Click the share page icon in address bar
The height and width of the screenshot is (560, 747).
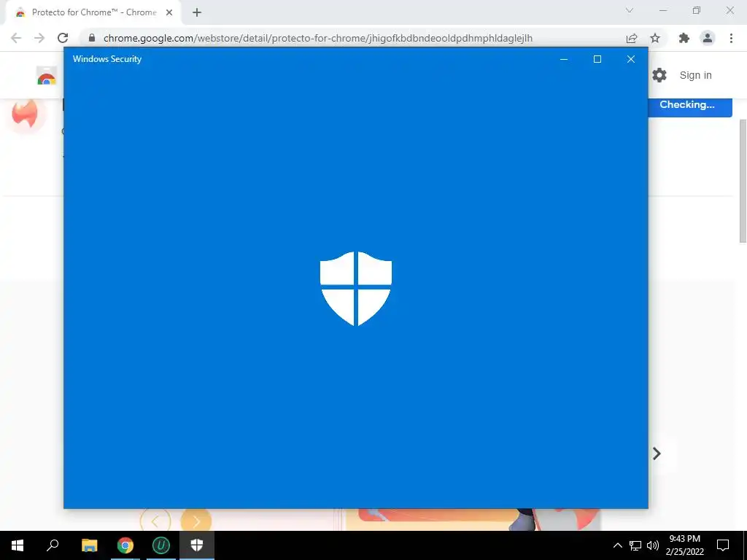tap(632, 38)
